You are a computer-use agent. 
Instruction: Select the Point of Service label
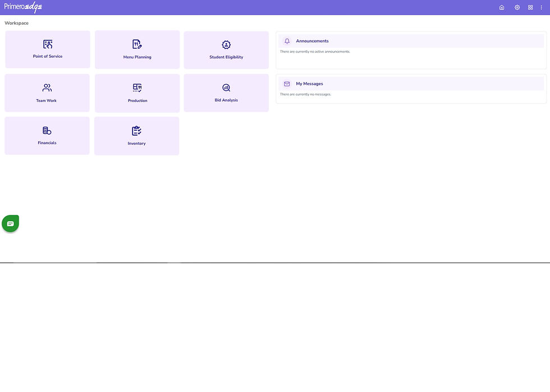[x=48, y=57]
